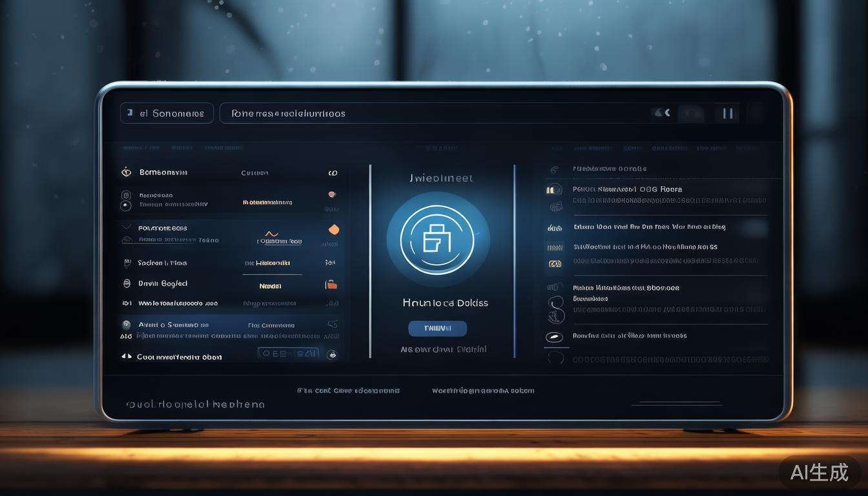The image size is (868, 496).
Task: Select the "Wwole tonaliuooodo" list item
Action: [178, 303]
